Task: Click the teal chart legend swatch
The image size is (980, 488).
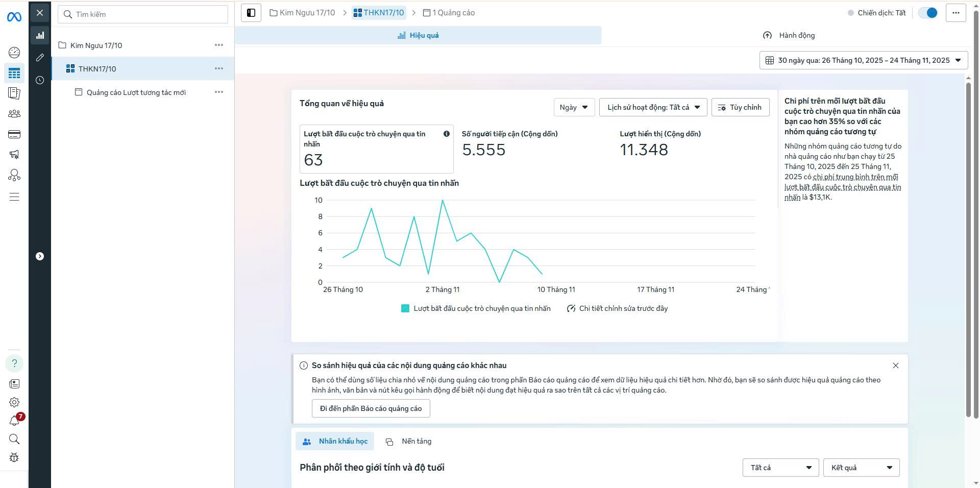Action: pos(405,308)
